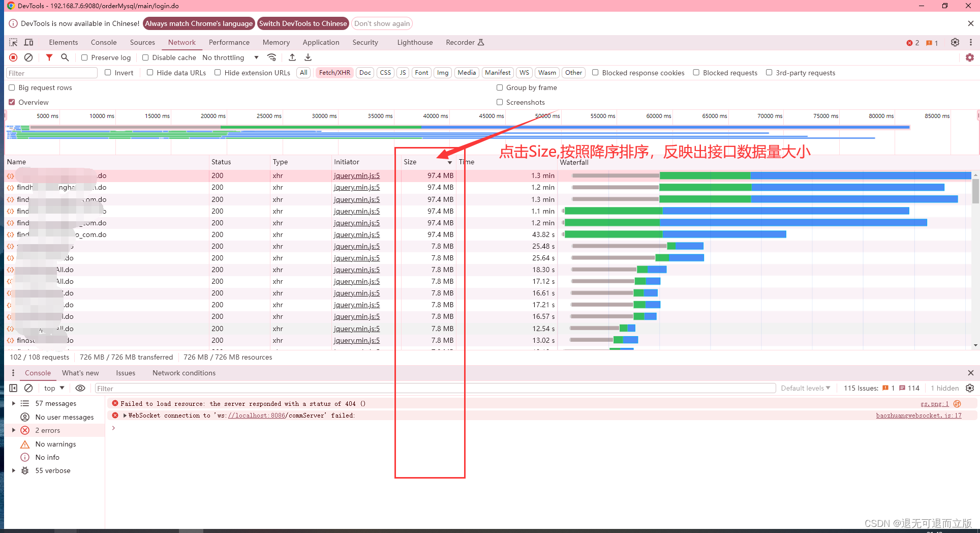Image resolution: width=980 pixels, height=533 pixels.
Task: Import HAR file upload icon
Action: point(292,57)
